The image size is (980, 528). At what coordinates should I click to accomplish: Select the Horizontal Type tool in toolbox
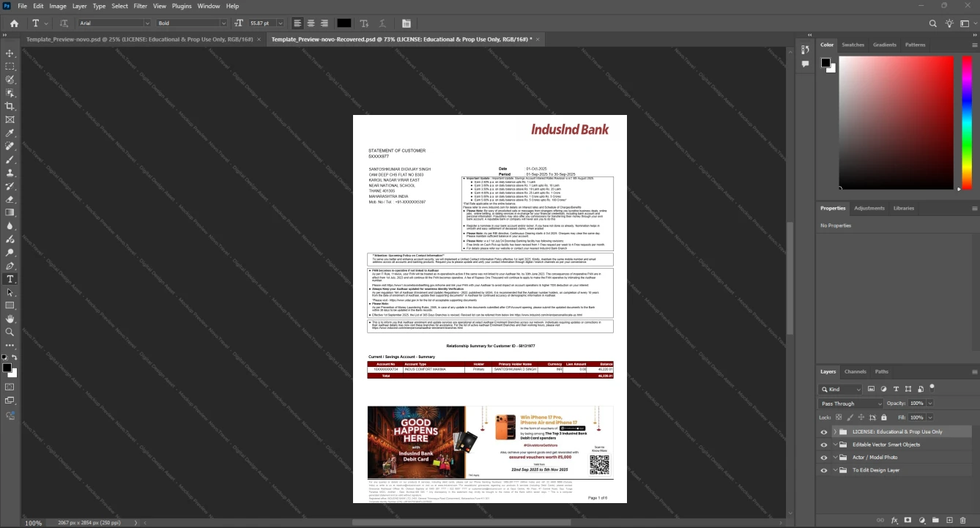[x=10, y=279]
